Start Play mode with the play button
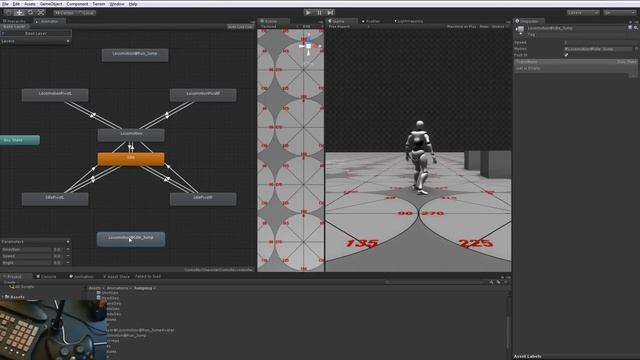 click(308, 13)
